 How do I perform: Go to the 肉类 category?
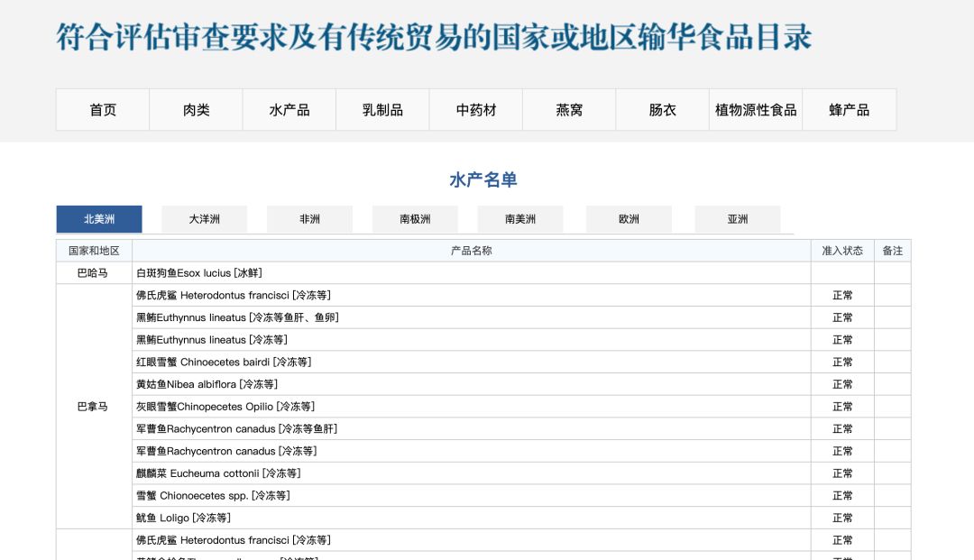click(197, 110)
